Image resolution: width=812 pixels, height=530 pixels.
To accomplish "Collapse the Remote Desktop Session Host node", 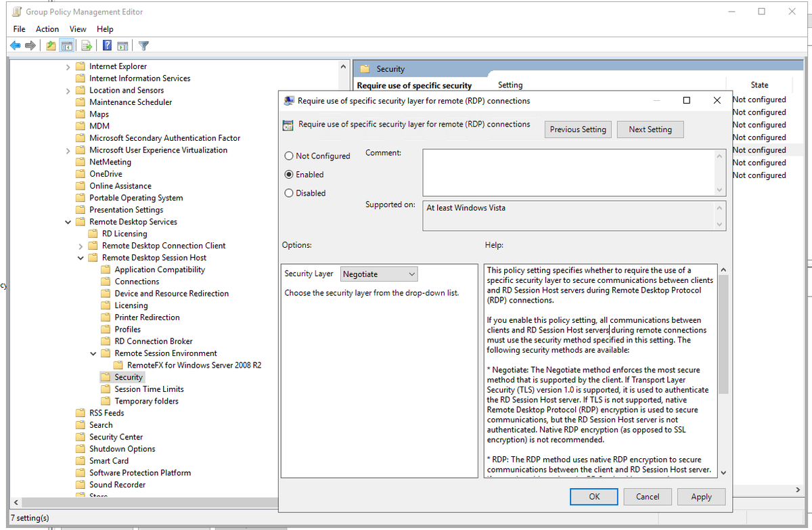I will [81, 258].
